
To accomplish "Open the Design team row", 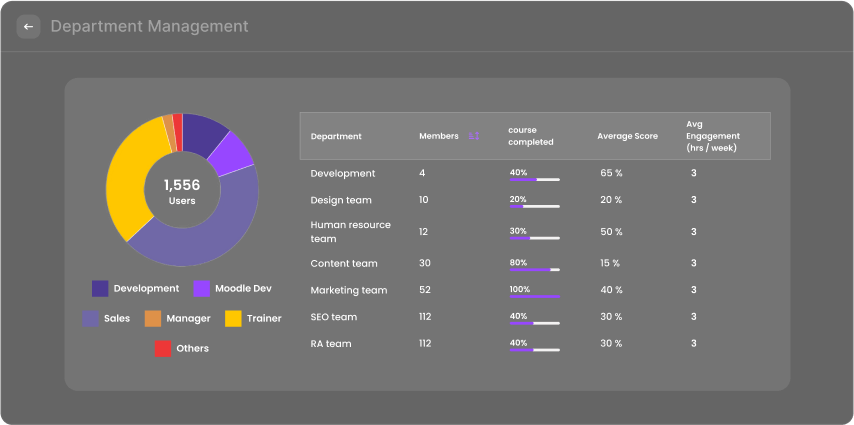I will click(341, 200).
